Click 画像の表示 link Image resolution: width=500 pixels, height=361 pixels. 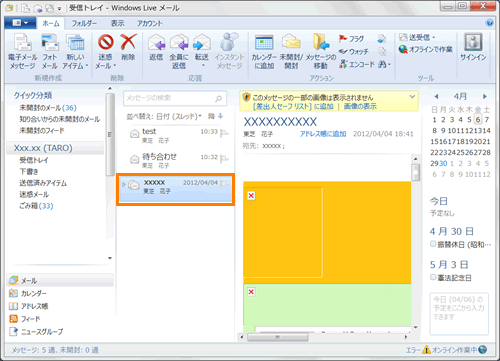360,106
